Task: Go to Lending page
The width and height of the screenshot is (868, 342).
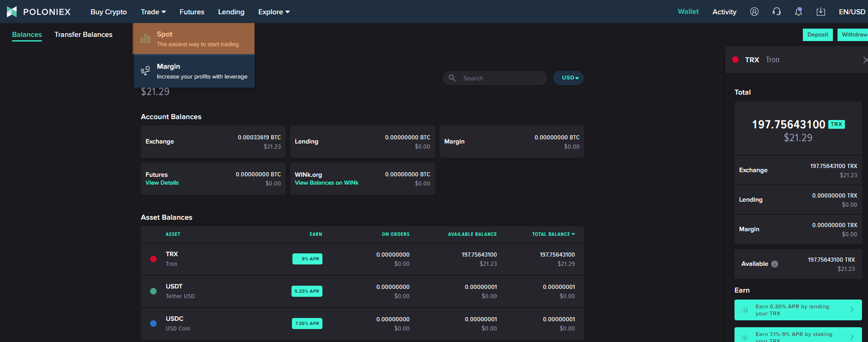Action: pos(231,12)
